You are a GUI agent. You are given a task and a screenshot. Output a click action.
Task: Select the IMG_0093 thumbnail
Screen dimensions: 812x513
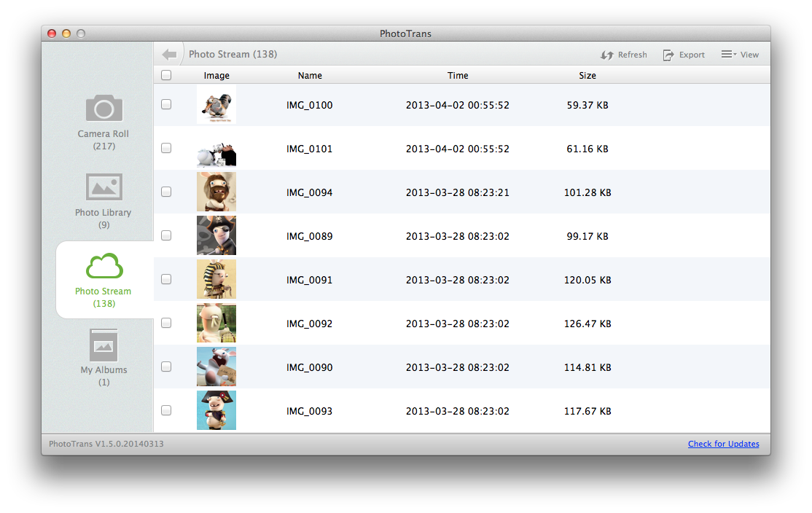pyautogui.click(x=216, y=410)
